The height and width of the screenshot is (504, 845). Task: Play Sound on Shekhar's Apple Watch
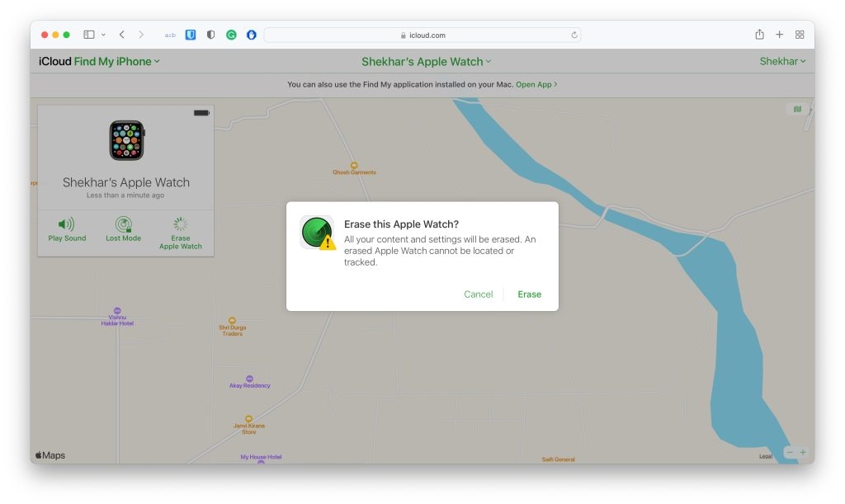point(67,229)
